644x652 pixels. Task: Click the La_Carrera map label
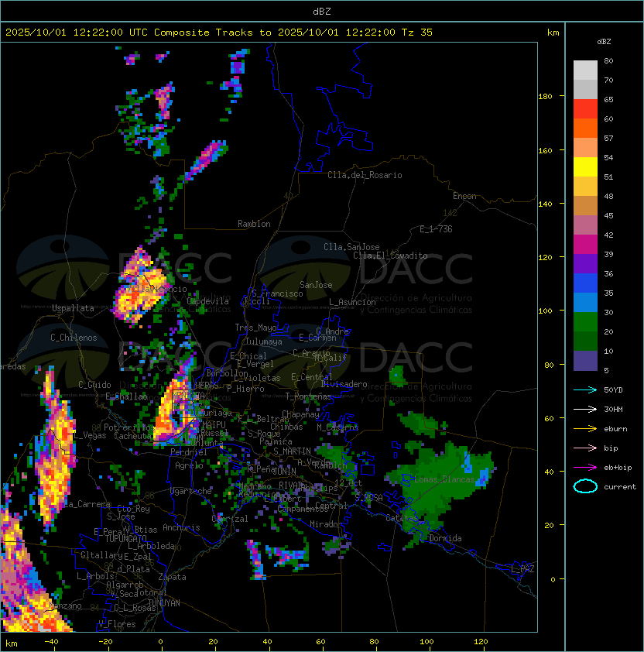click(87, 504)
